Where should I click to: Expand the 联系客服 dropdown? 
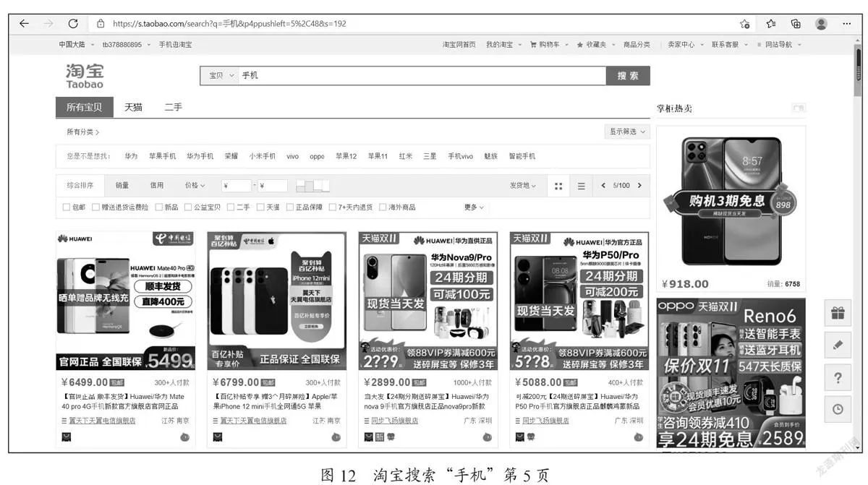pyautogui.click(x=728, y=45)
